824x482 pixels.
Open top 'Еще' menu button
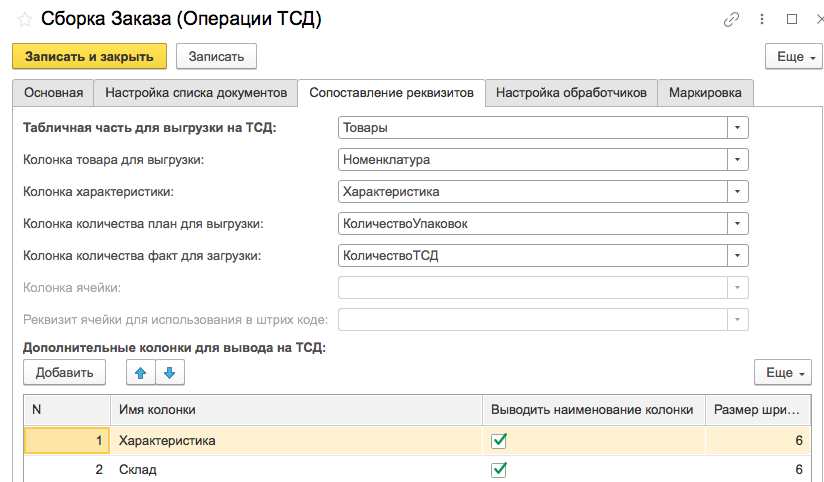793,56
